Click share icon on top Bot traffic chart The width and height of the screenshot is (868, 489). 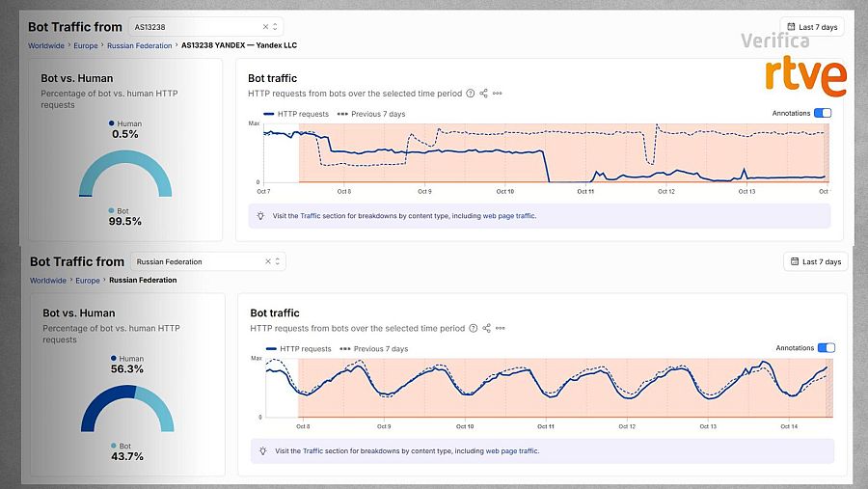[484, 93]
